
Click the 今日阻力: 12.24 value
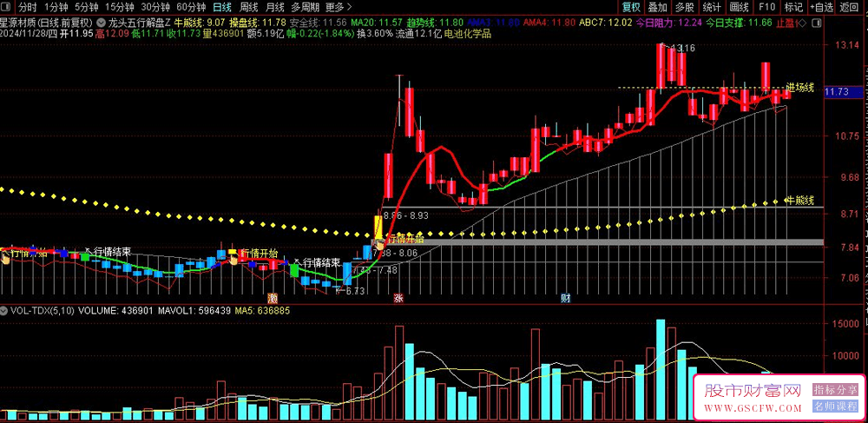click(x=668, y=23)
